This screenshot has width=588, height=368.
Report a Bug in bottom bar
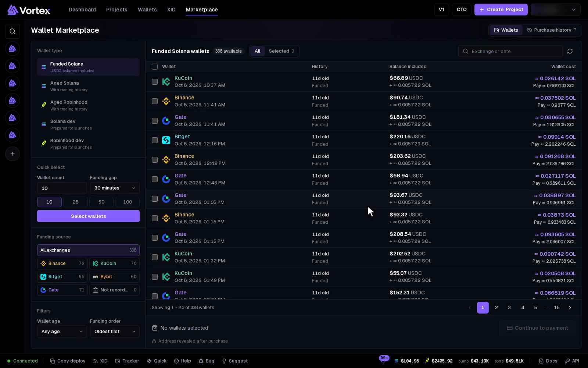[206, 361]
